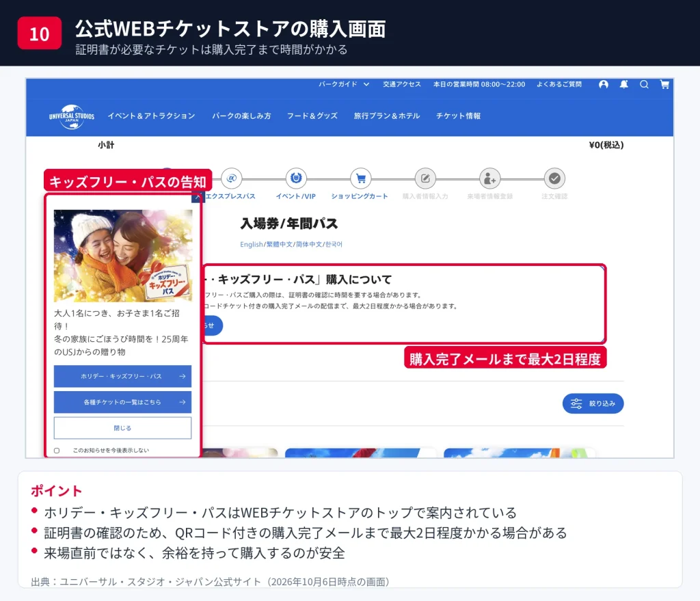
Task: Click the 絞り込み filter button
Action: (593, 403)
